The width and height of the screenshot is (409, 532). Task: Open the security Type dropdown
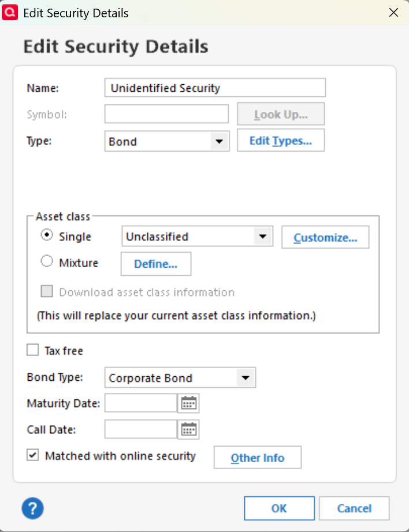click(219, 141)
